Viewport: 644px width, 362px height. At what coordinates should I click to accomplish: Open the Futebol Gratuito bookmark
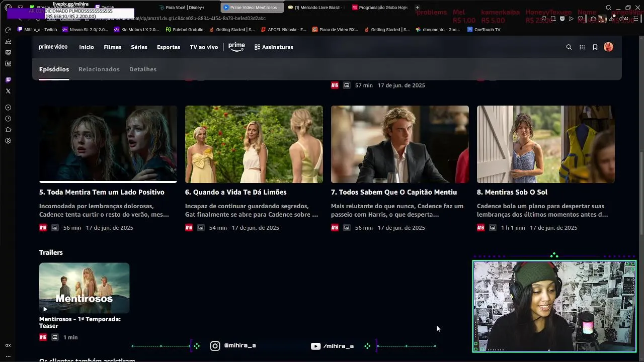[185, 30]
